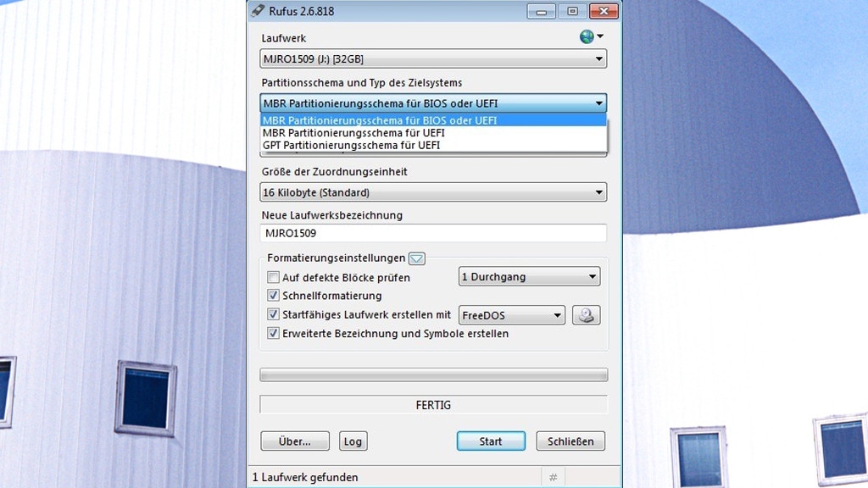Click the Start button

(491, 441)
